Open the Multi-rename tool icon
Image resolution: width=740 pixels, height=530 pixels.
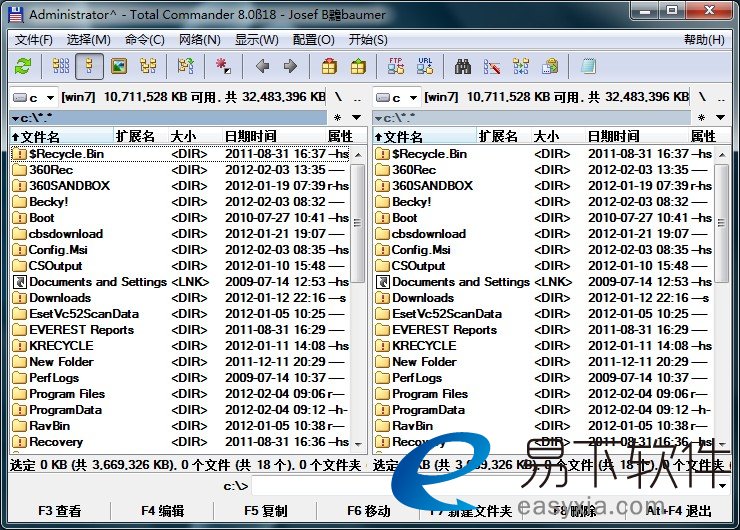[x=492, y=66]
